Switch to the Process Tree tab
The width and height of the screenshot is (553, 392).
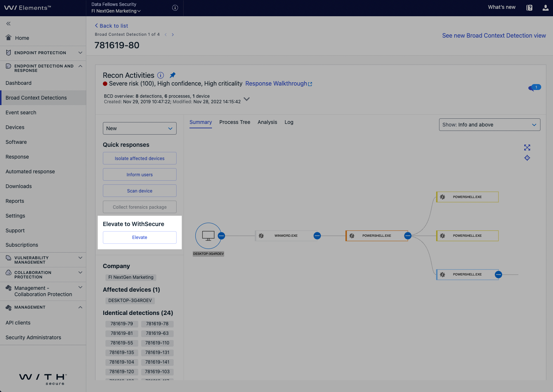tap(235, 122)
